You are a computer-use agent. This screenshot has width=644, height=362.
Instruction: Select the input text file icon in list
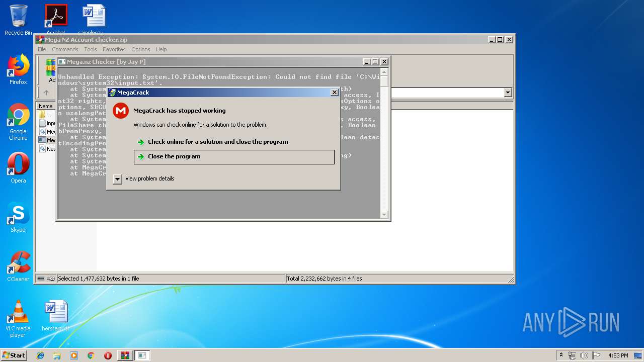pos(42,123)
